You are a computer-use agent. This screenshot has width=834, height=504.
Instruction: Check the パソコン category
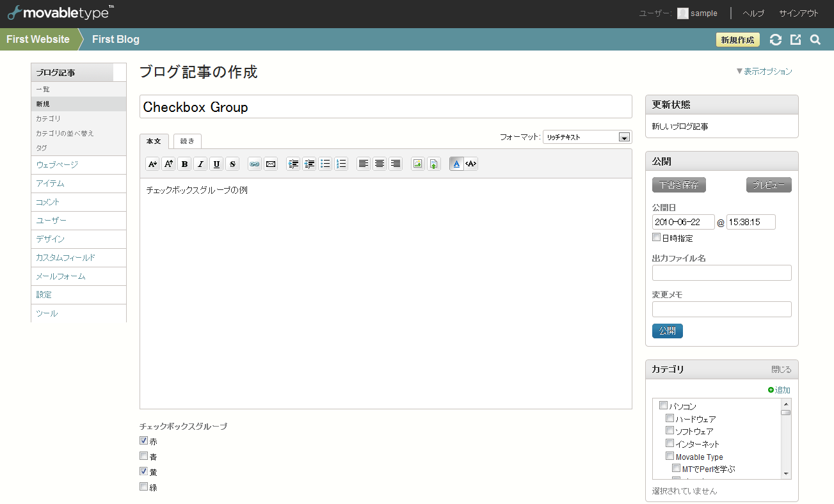[663, 405]
